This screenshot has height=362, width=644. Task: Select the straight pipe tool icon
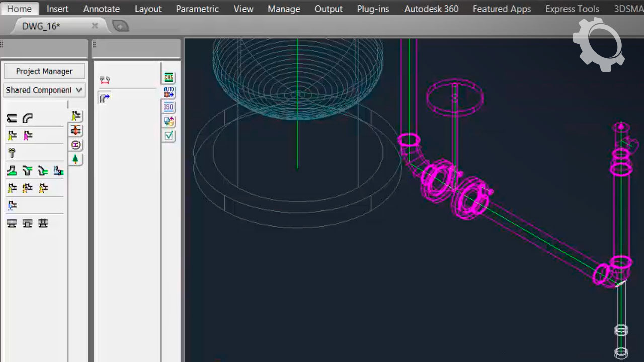[12, 118]
